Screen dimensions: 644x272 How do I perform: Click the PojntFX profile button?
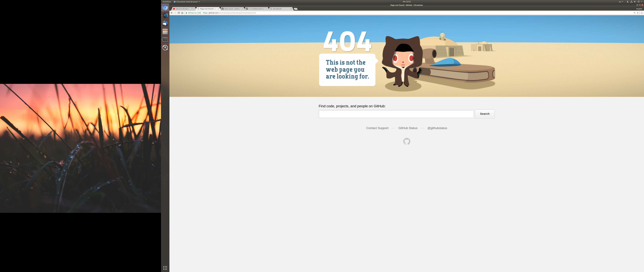[x=639, y=9]
